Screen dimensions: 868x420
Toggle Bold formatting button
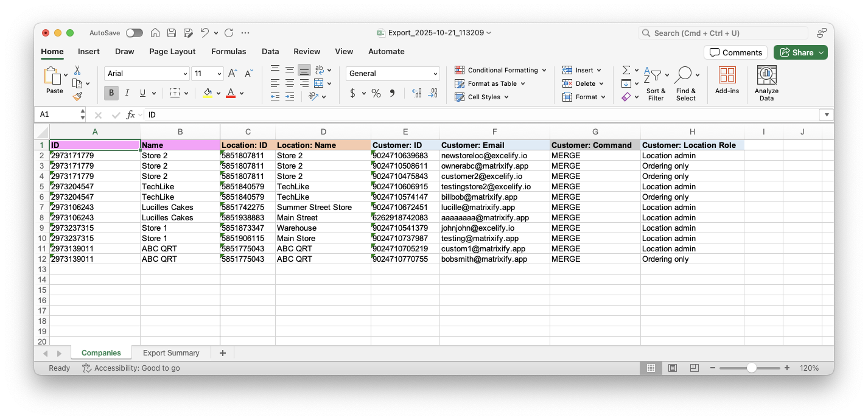[x=111, y=93]
